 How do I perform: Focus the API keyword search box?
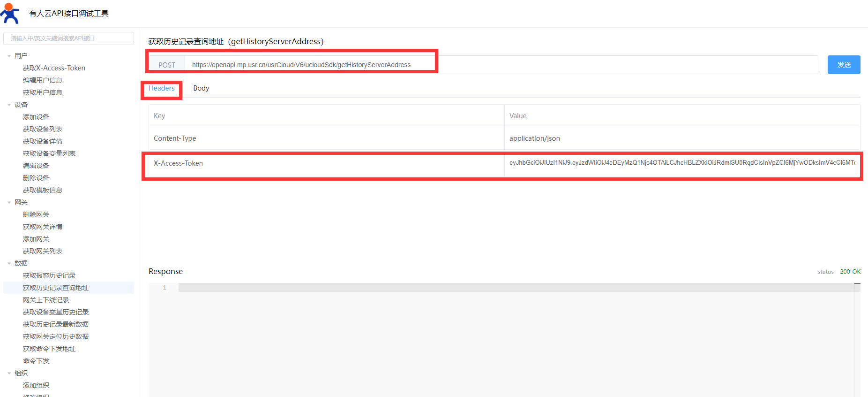[x=68, y=38]
